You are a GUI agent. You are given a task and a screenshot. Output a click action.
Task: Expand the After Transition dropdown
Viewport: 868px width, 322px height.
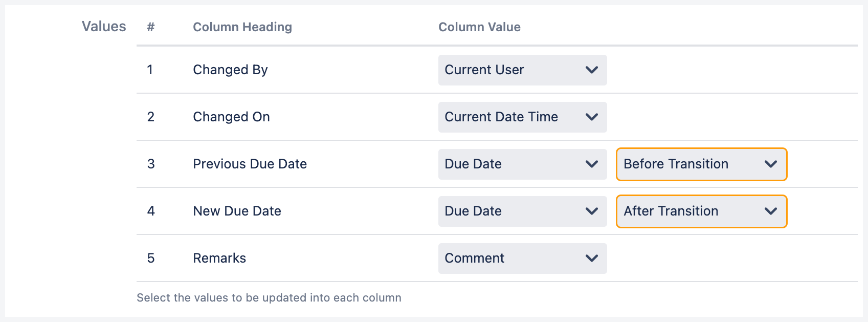701,211
